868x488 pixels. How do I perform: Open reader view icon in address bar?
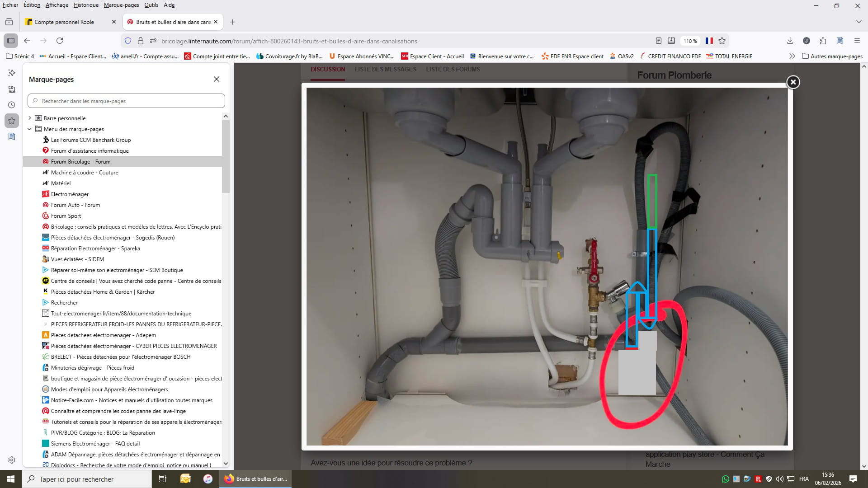pos(659,41)
